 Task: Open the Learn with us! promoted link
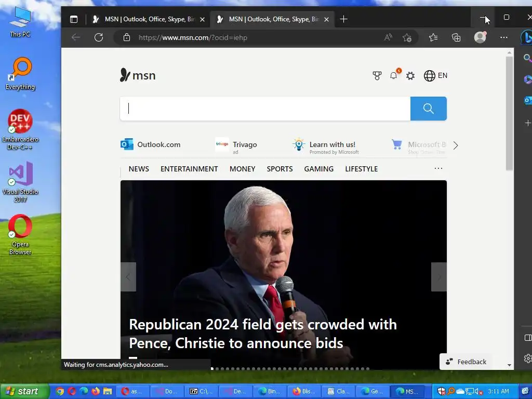[326, 147]
